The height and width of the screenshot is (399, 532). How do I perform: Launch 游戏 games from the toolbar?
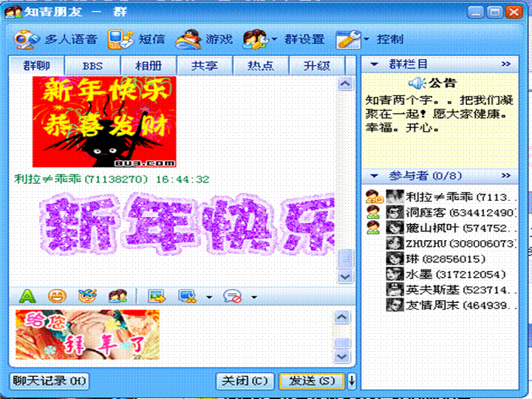[x=204, y=39]
